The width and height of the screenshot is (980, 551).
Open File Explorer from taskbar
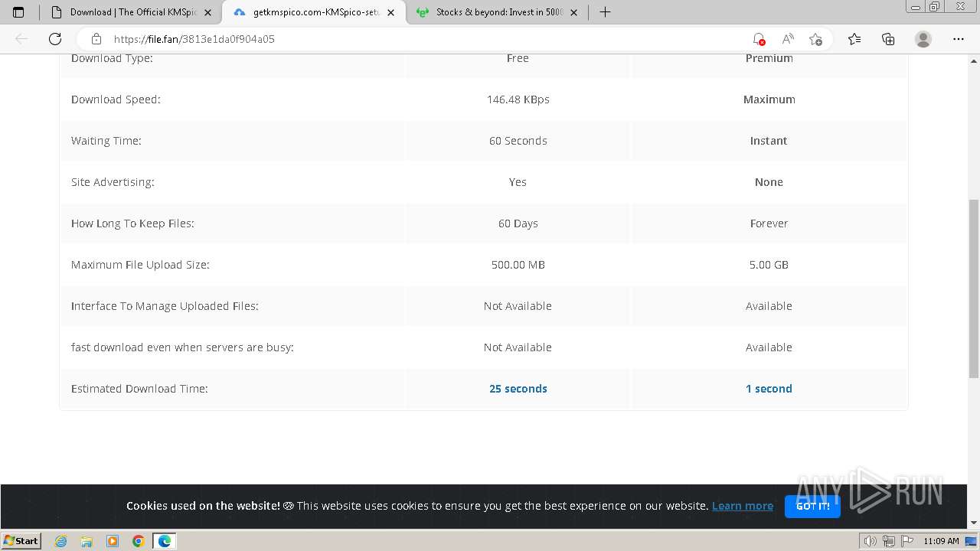click(87, 541)
